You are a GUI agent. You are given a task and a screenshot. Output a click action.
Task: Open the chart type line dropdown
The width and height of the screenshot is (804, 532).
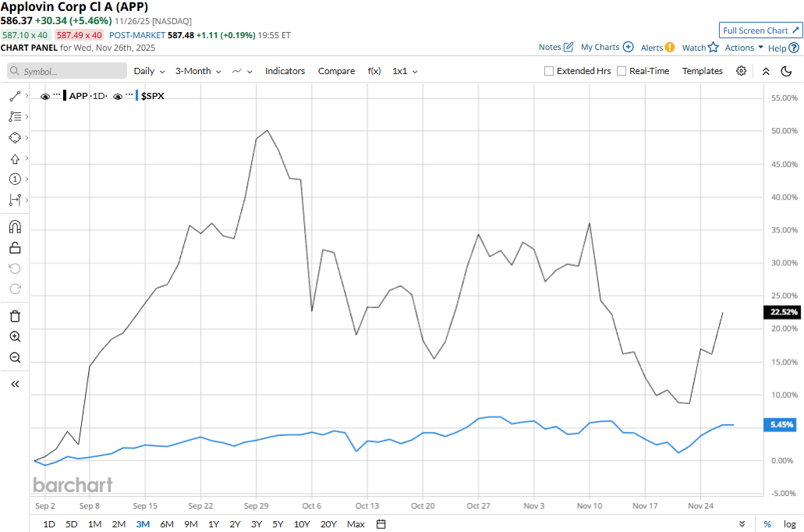tap(242, 71)
